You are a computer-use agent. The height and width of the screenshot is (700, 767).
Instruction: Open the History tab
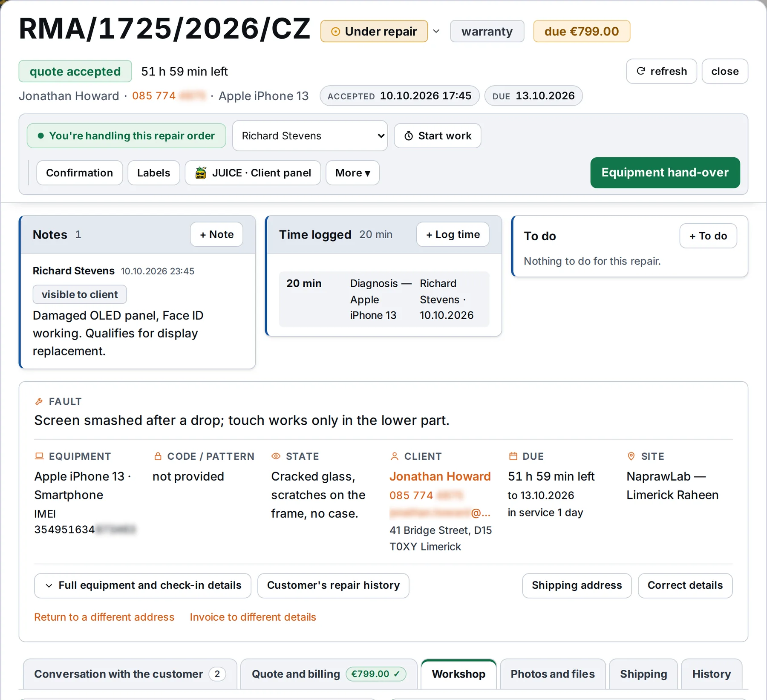712,674
